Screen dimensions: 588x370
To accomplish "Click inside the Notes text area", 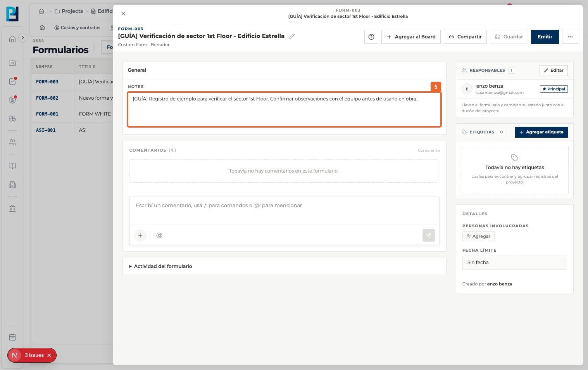I will (284, 109).
